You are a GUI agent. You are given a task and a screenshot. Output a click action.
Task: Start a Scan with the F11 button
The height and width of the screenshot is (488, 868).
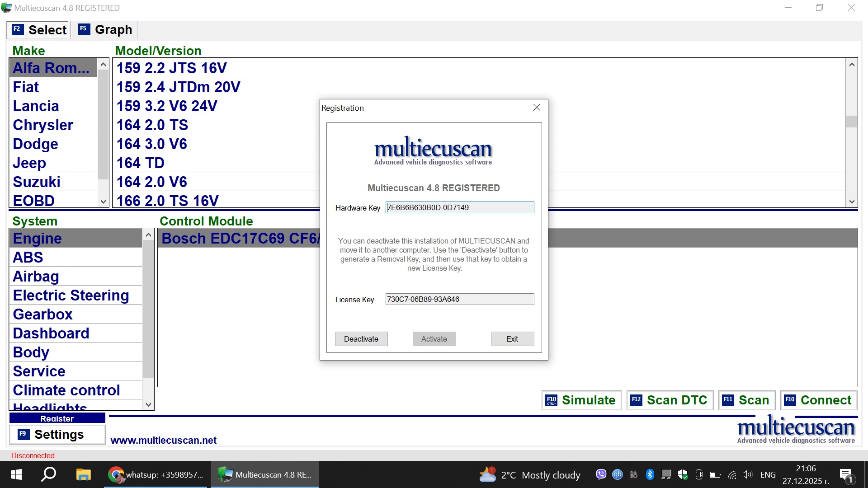pyautogui.click(x=746, y=400)
